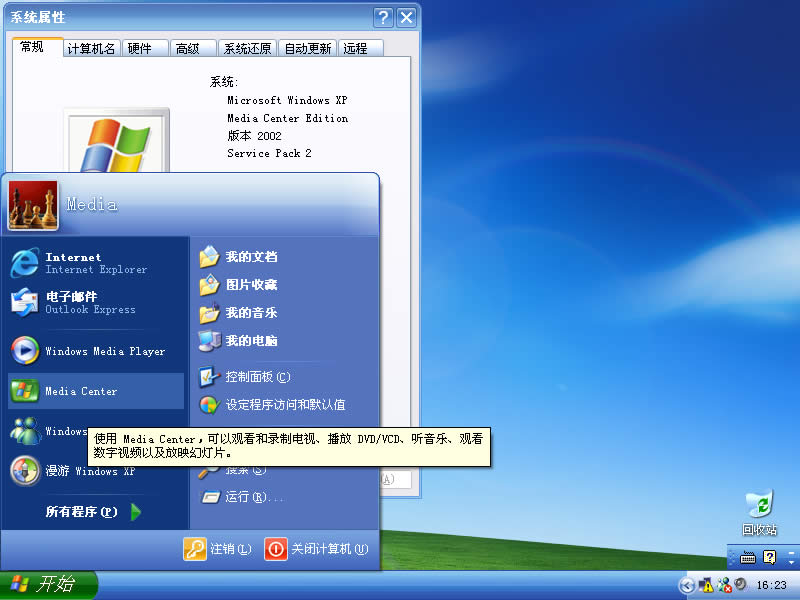Switch to the 远程 tab
This screenshot has height=600, width=800.
click(360, 48)
